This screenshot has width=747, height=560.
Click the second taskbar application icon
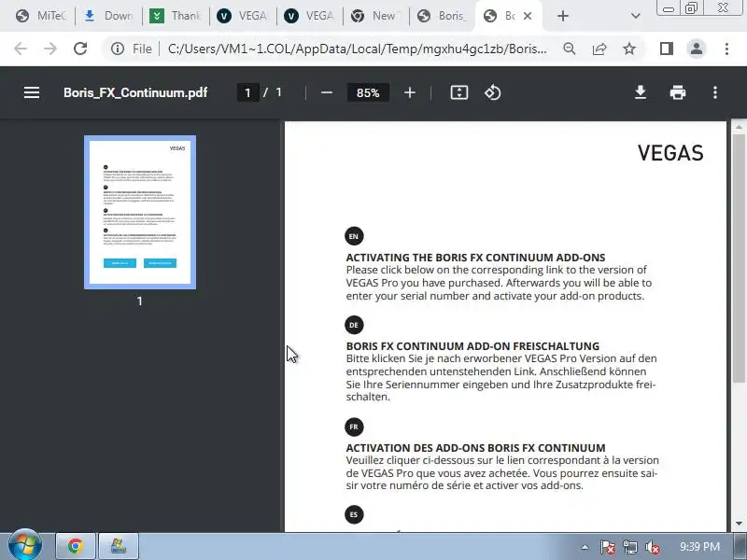coord(119,546)
